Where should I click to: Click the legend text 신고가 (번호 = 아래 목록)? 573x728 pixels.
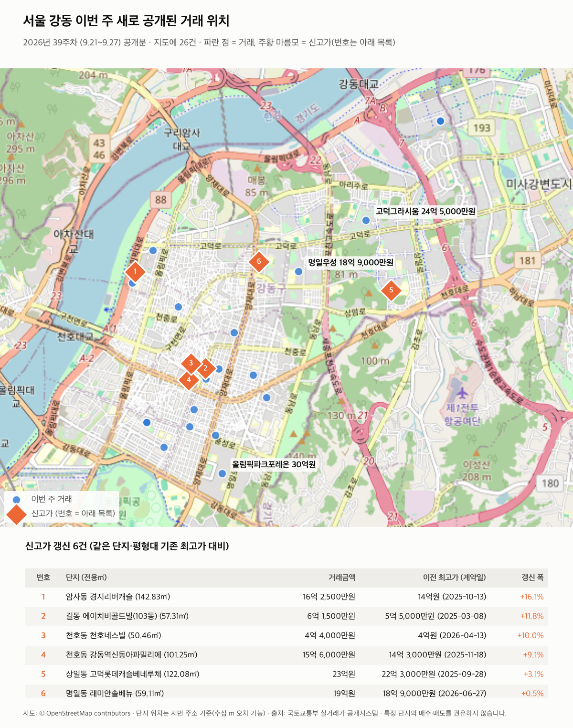73,514
